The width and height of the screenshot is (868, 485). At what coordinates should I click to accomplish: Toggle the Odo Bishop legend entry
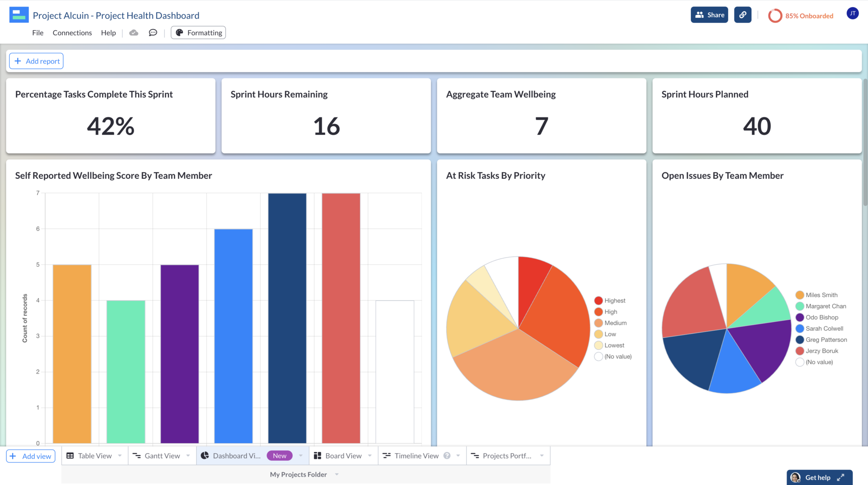pyautogui.click(x=817, y=318)
